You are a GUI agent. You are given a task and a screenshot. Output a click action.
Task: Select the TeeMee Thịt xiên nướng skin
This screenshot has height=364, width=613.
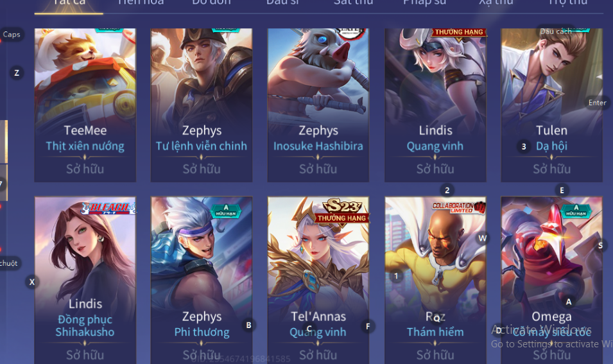(85, 105)
